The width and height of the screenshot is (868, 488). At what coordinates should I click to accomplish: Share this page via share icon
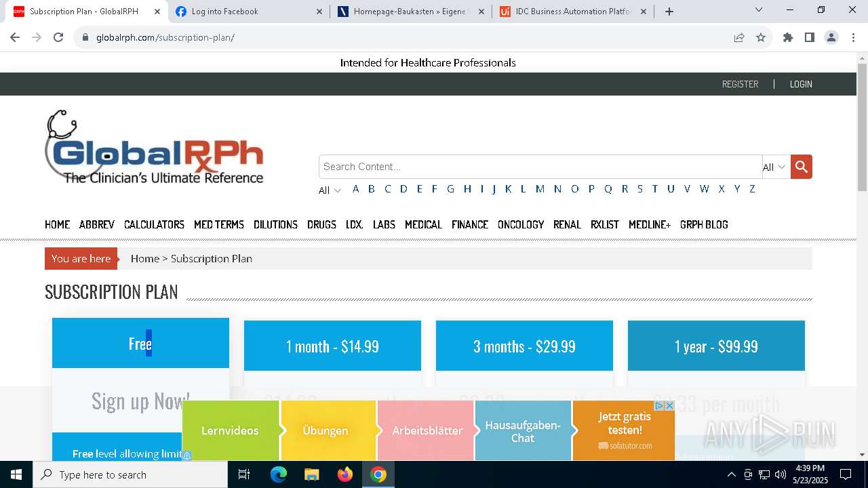point(739,37)
